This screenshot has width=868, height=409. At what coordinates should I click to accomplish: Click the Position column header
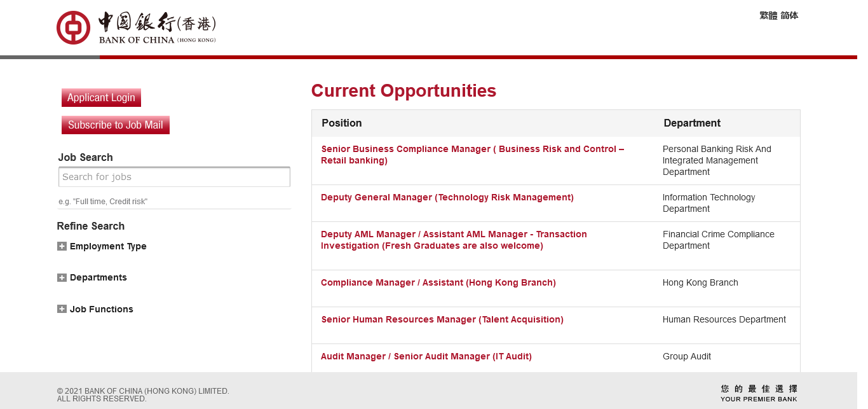341,123
